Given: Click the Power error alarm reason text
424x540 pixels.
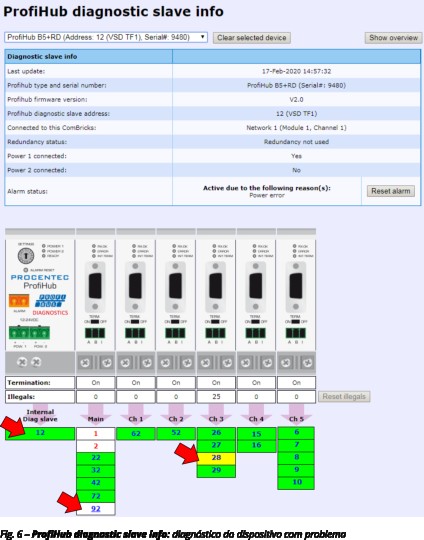Looking at the screenshot, I should (267, 195).
